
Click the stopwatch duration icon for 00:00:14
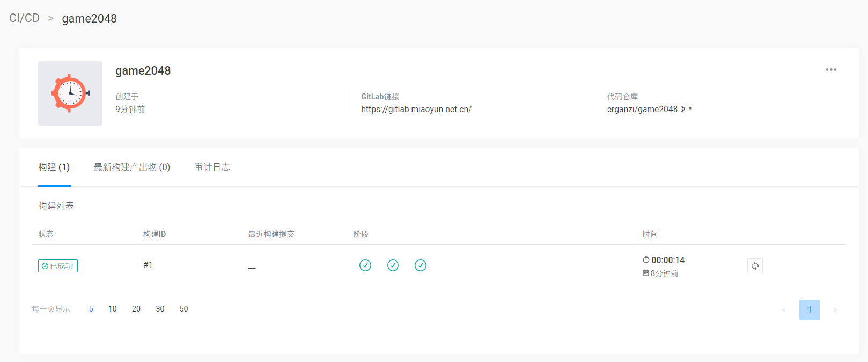pos(646,260)
